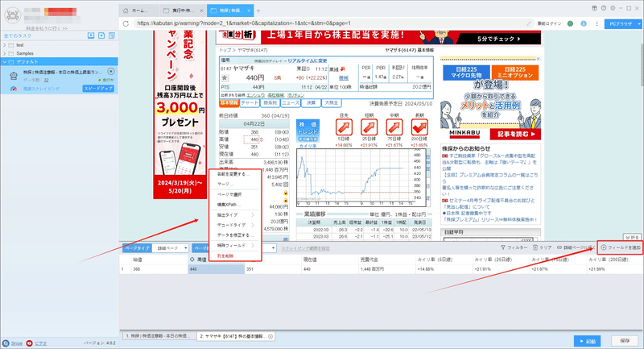Click the クリア button
Image resolution: width=644 pixels, height=349 pixels.
542,248
